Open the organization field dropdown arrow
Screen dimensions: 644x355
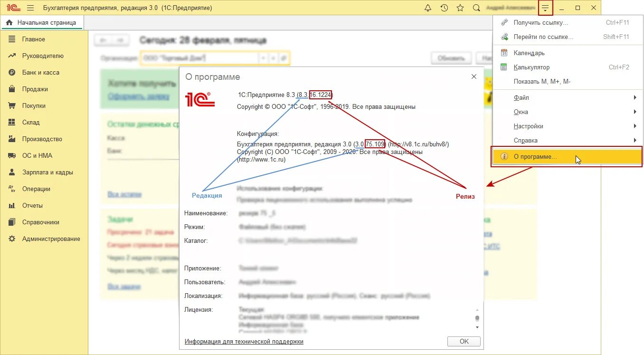click(x=263, y=58)
